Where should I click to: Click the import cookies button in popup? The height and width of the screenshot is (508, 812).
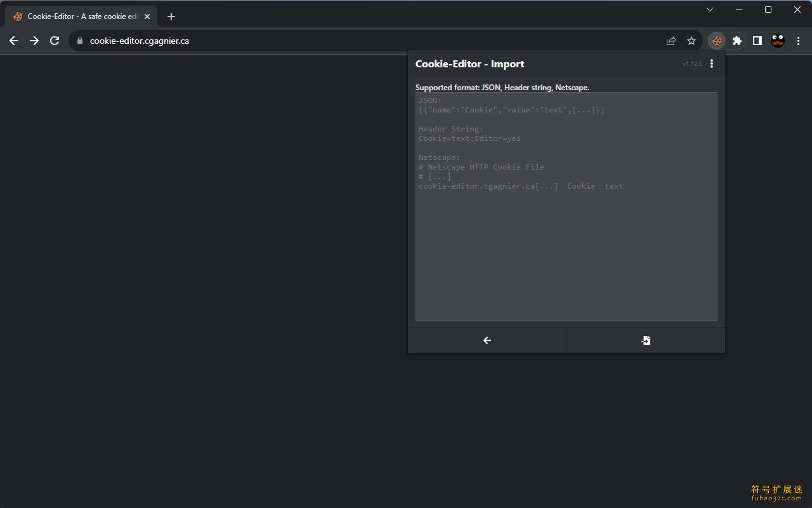click(x=646, y=340)
